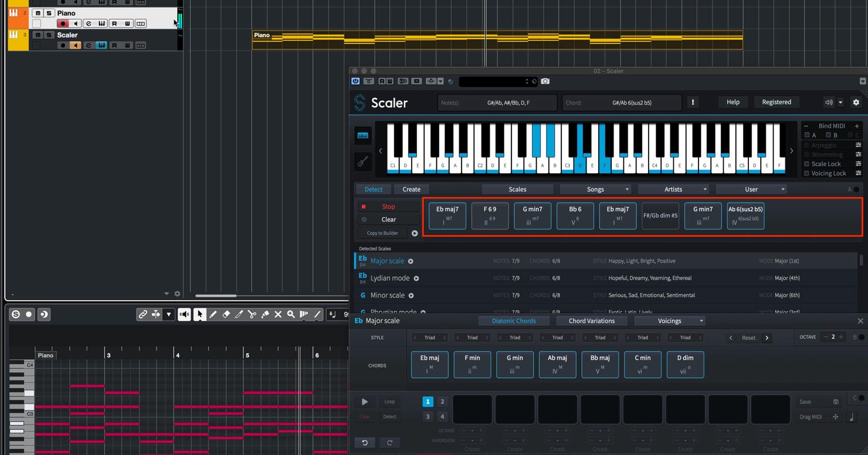
Task: Open Scaler Help
Action: tap(733, 102)
